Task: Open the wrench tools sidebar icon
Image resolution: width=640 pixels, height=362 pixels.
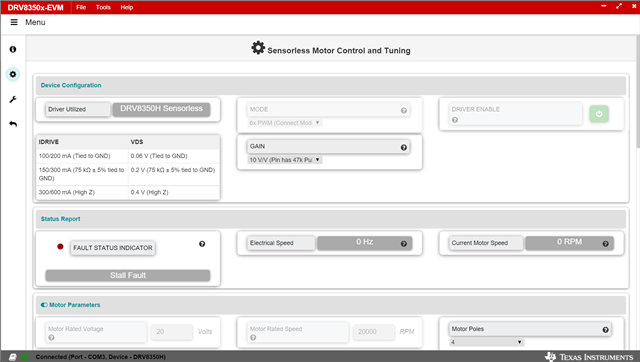Action: 13,99
